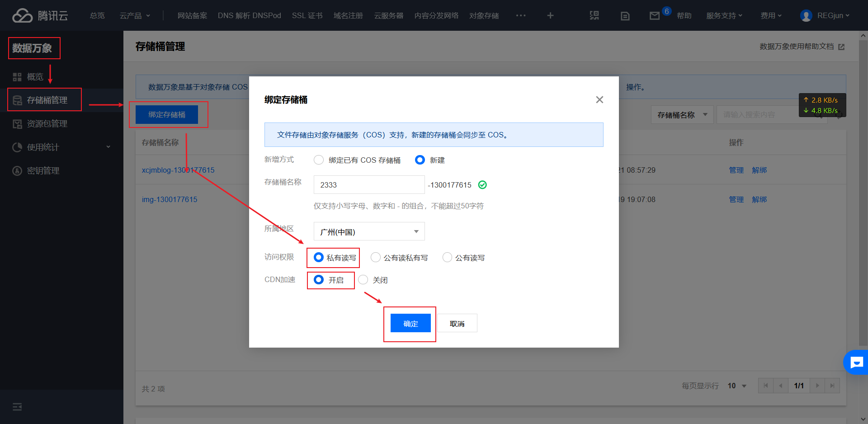Viewport: 868px width, 424px height.
Task: Open 内容分发网络 in top navigation
Action: pyautogui.click(x=436, y=16)
